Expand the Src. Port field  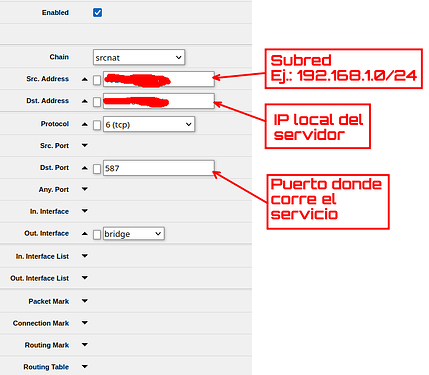tap(85, 145)
